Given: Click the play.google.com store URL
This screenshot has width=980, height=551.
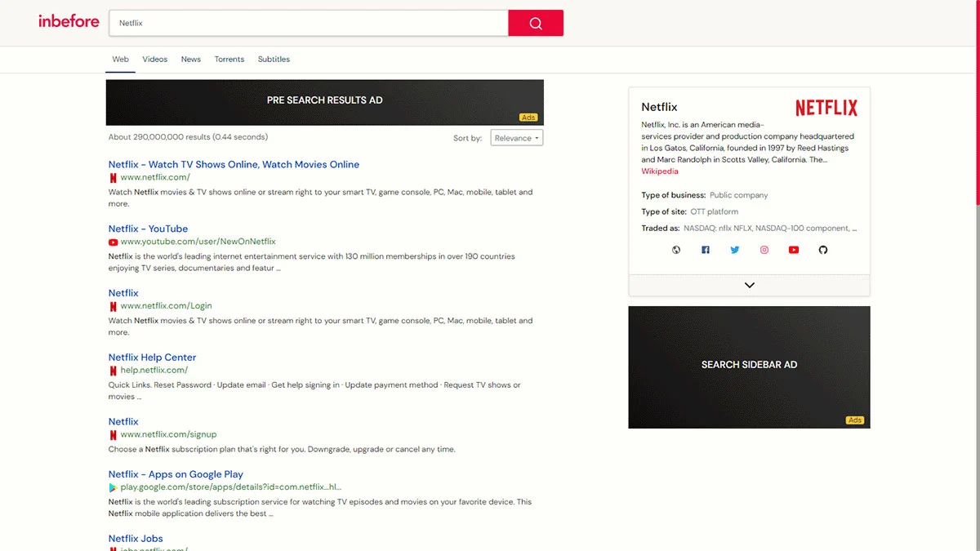Looking at the screenshot, I should (x=231, y=487).
